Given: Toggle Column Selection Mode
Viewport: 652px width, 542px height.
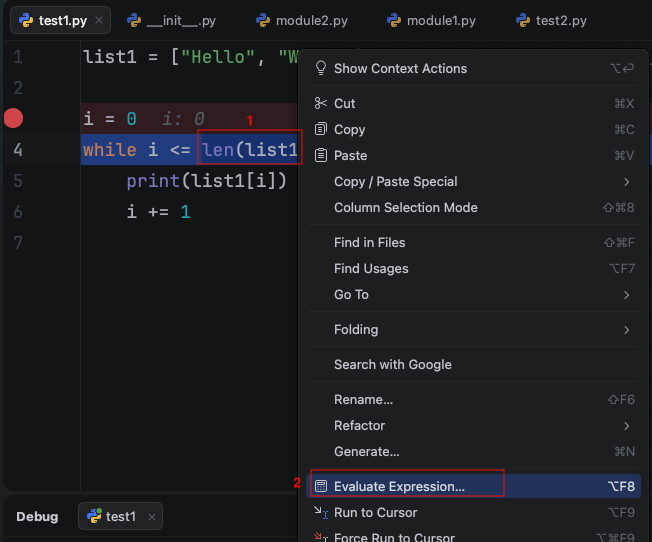Looking at the screenshot, I should click(405, 207).
